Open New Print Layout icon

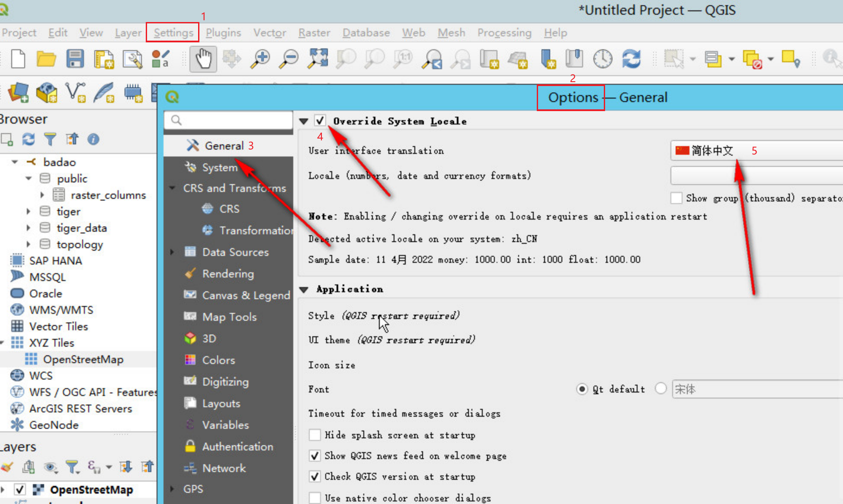[104, 59]
